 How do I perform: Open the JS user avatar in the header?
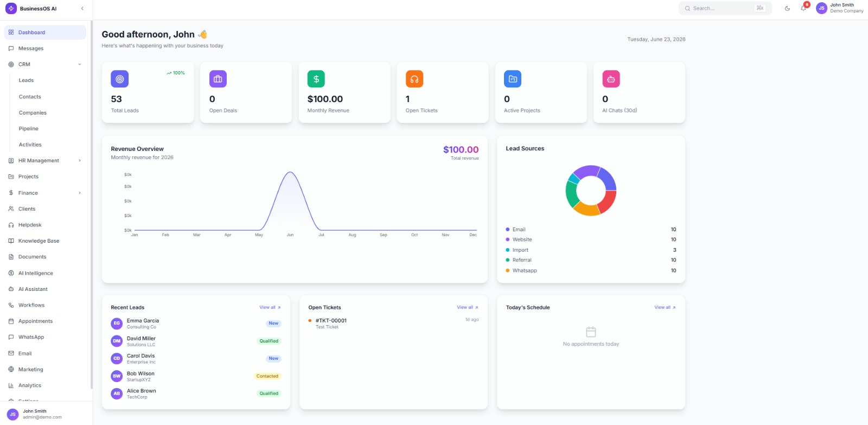[821, 8]
